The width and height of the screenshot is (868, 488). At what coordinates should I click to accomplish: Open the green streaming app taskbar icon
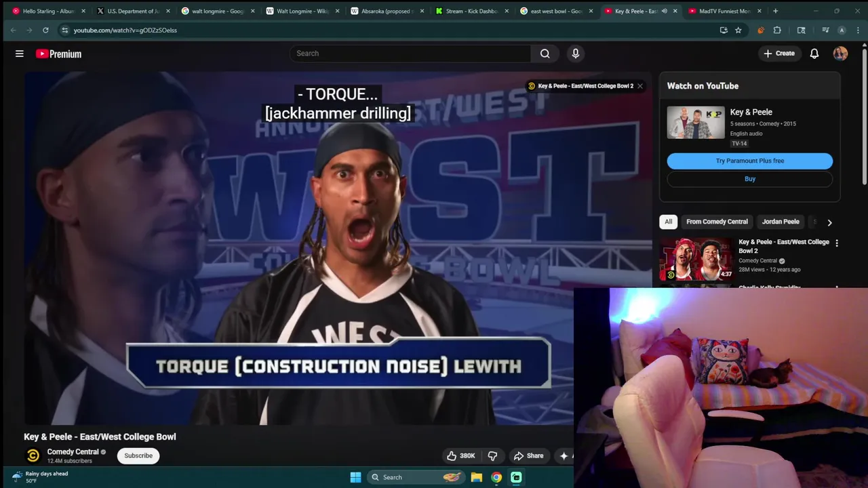[x=516, y=477]
